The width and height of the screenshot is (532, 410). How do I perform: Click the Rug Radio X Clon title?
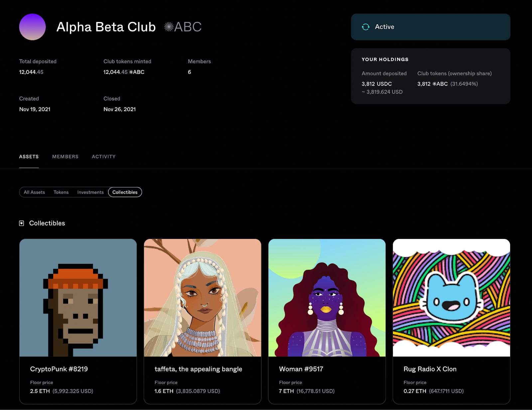(x=430, y=369)
